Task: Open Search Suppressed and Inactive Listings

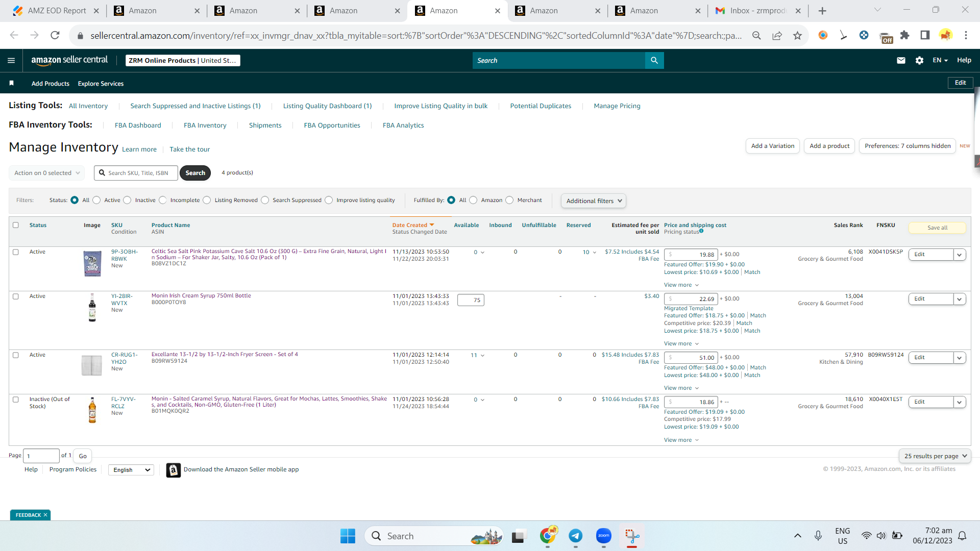Action: click(x=195, y=106)
